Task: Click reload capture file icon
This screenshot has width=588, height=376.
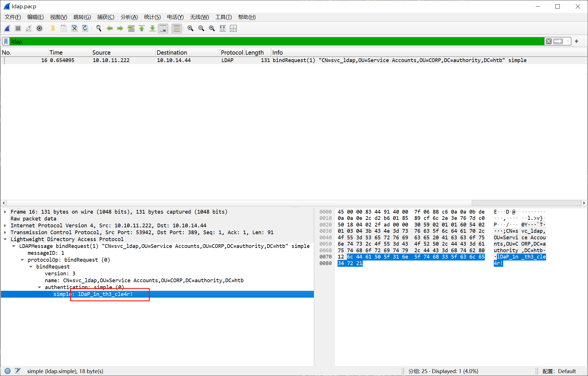Action: click(x=85, y=28)
